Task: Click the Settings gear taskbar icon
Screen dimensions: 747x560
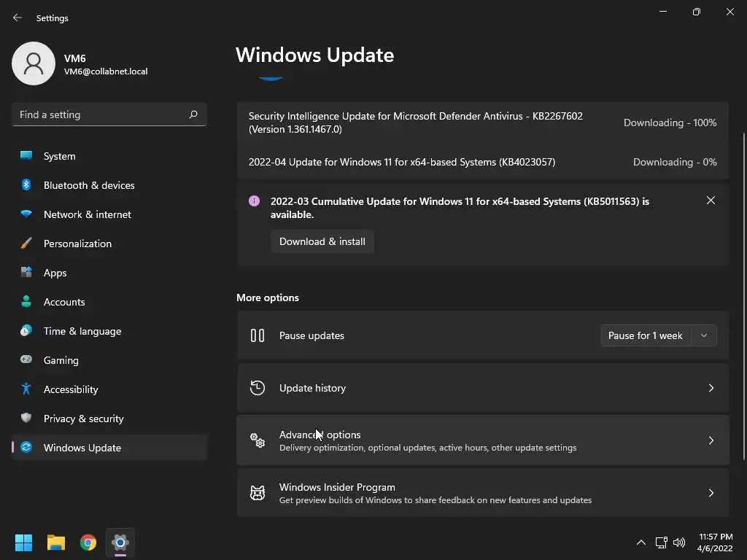Action: tap(120, 542)
